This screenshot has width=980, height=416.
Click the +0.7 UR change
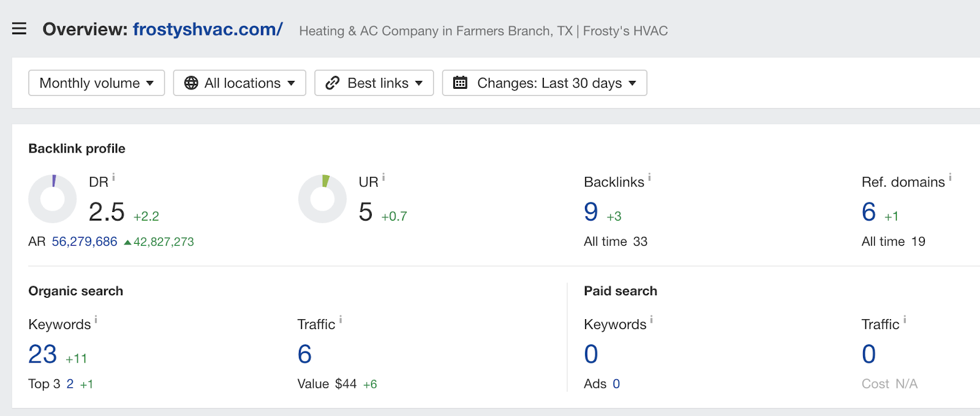394,216
